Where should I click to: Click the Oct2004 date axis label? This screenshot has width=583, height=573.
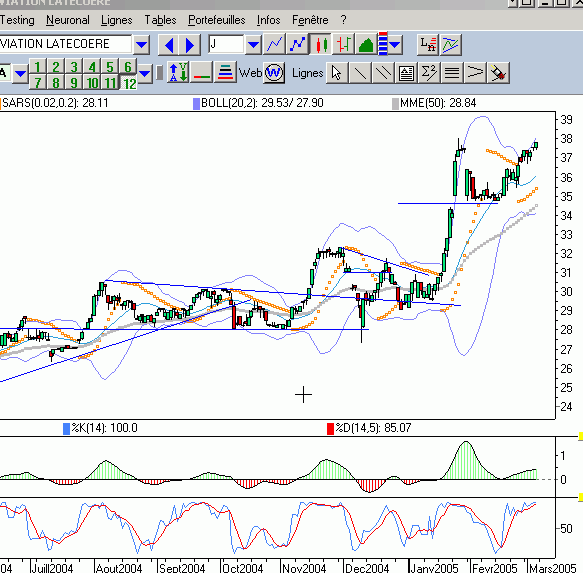[242, 568]
